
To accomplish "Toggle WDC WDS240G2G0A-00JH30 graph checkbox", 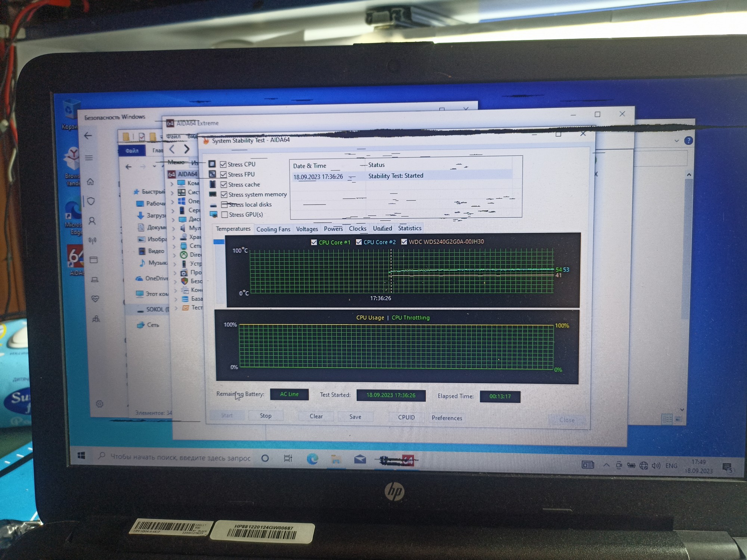I will [x=404, y=242].
